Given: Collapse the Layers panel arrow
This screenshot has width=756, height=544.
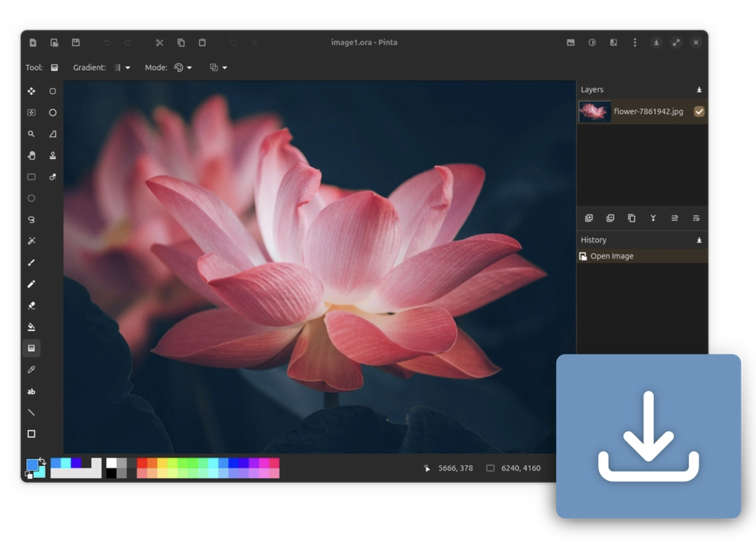Looking at the screenshot, I should 699,90.
